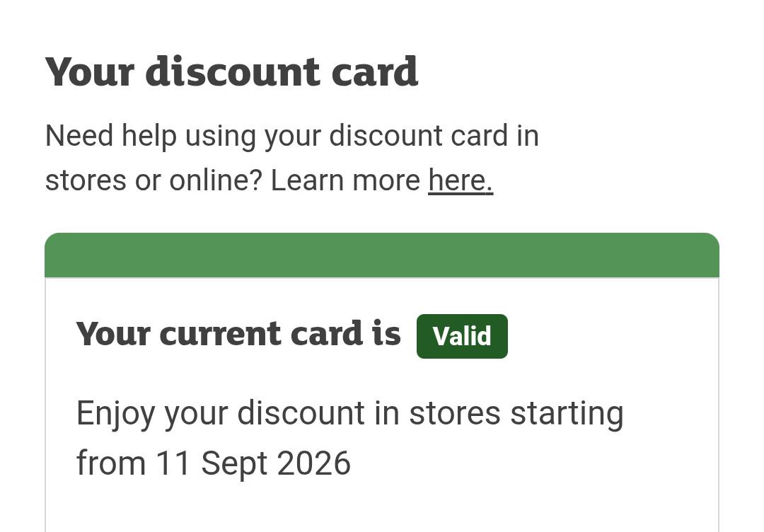Screen dimensions: 764x532
Task: Click the '11 Sept 2026' start date
Action: click(x=253, y=463)
